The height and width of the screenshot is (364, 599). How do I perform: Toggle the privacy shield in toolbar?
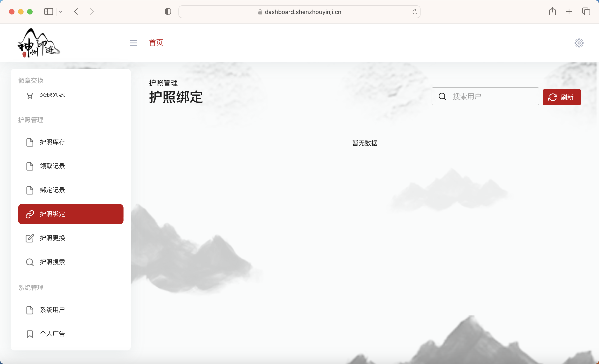168,11
